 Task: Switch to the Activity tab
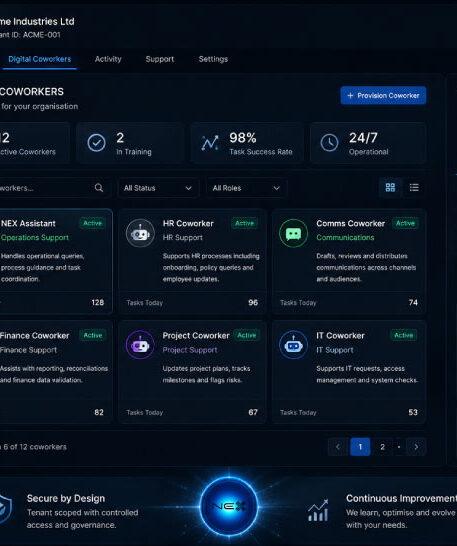pyautogui.click(x=108, y=59)
